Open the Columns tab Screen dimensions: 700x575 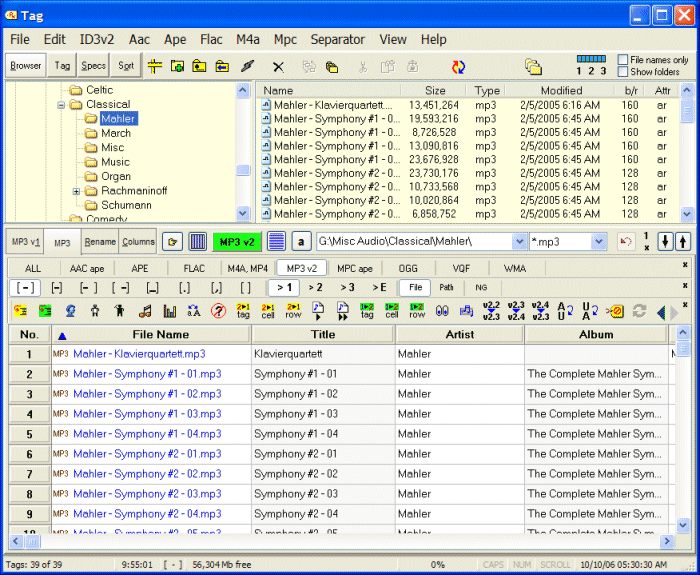(x=138, y=242)
